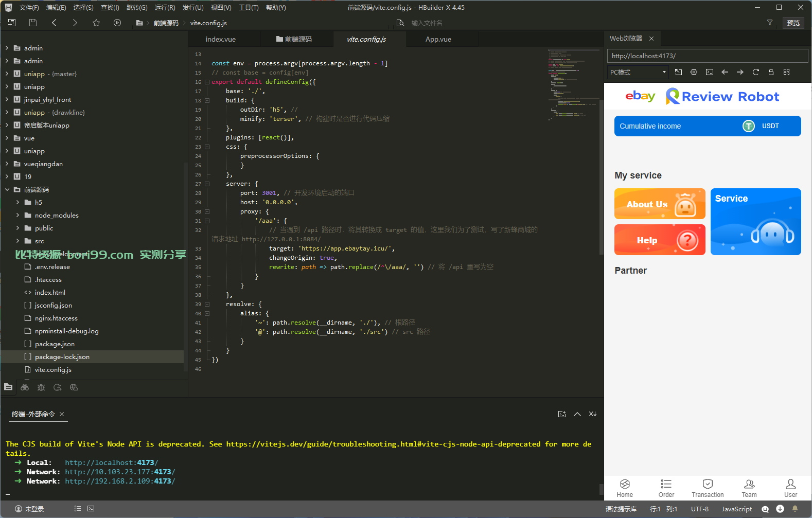
Task: Open the sync arrow sidebar icon
Action: click(58, 387)
